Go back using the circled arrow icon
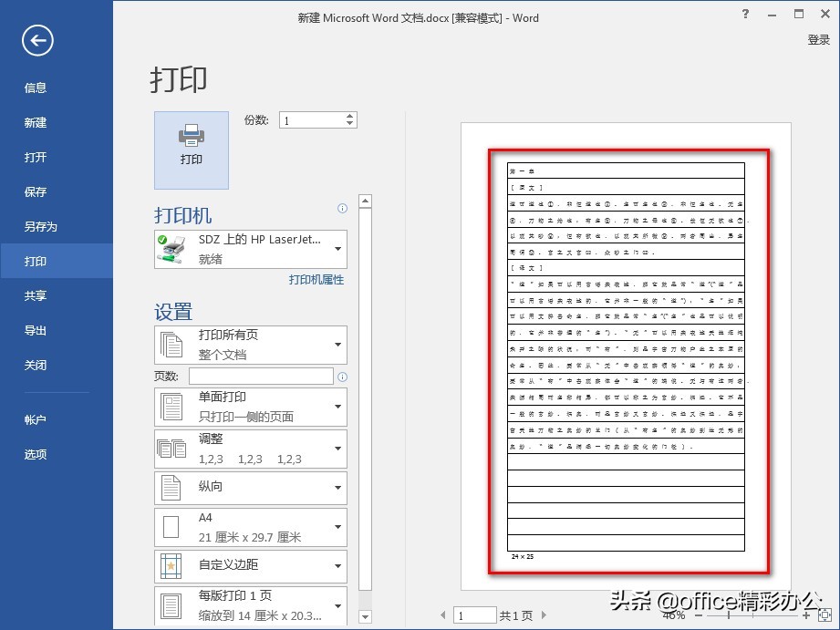 pos(37,40)
